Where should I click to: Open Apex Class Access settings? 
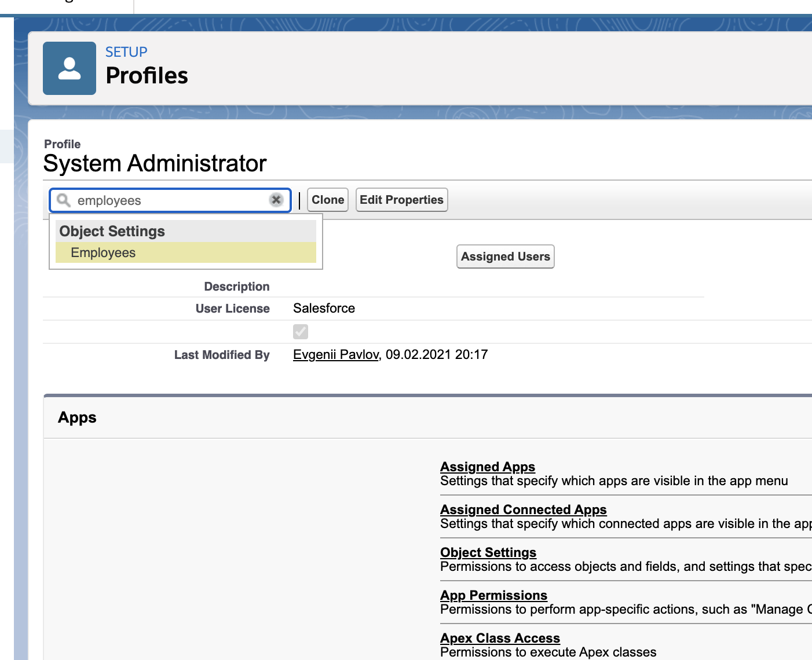coord(500,638)
